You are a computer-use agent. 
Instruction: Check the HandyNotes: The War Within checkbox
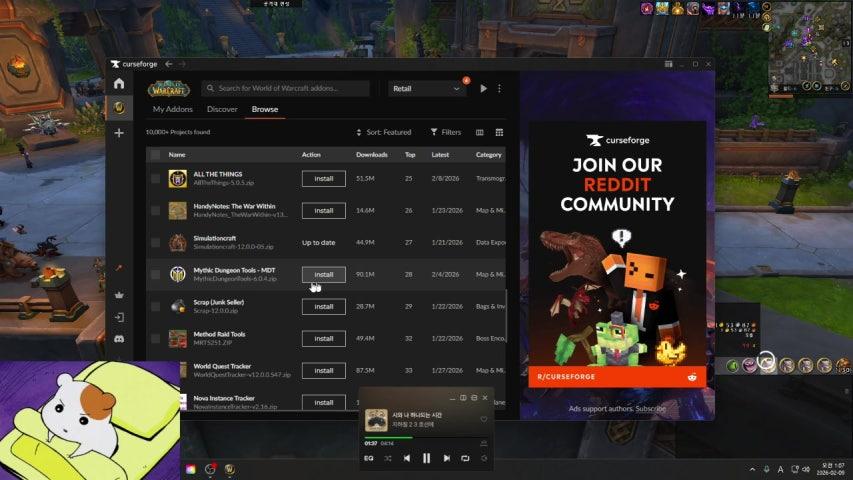tap(156, 211)
